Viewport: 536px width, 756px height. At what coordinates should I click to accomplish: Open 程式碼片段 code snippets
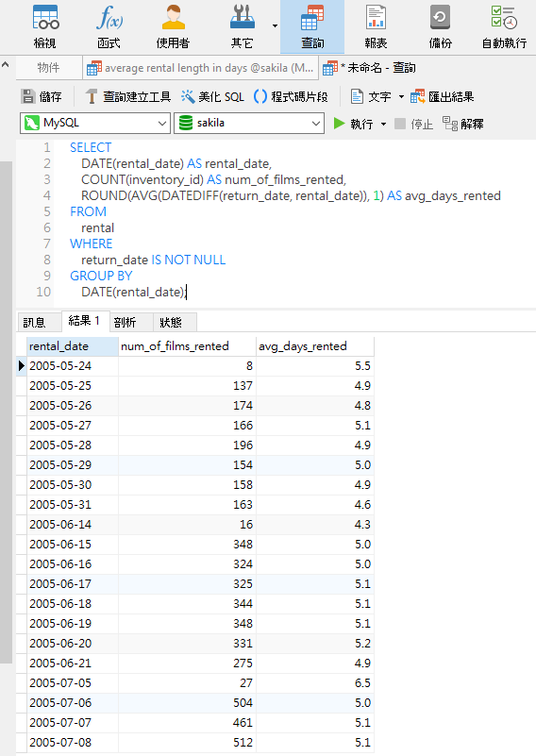pyautogui.click(x=291, y=96)
